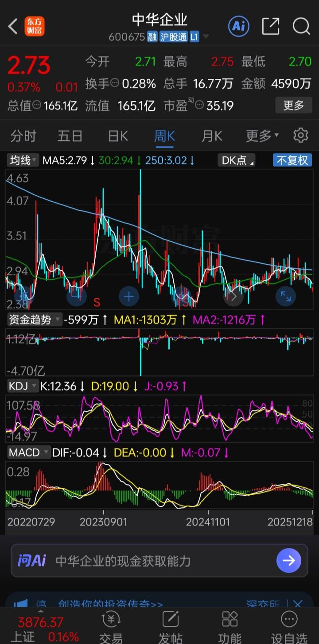Tap the 中华企业 stock title
The height and width of the screenshot is (644, 319).
tap(159, 19)
